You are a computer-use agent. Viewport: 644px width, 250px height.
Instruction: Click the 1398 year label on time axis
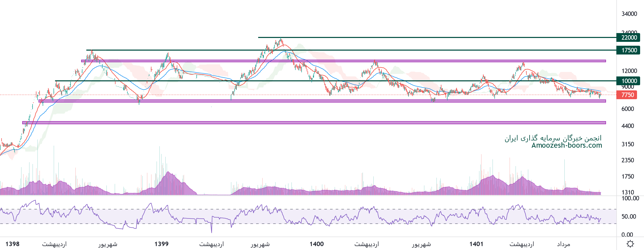[12, 244]
